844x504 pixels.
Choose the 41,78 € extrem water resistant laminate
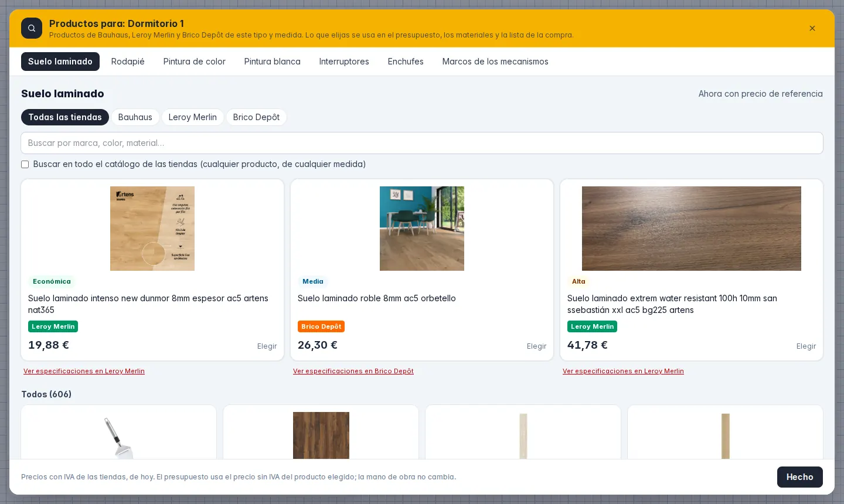tap(806, 346)
